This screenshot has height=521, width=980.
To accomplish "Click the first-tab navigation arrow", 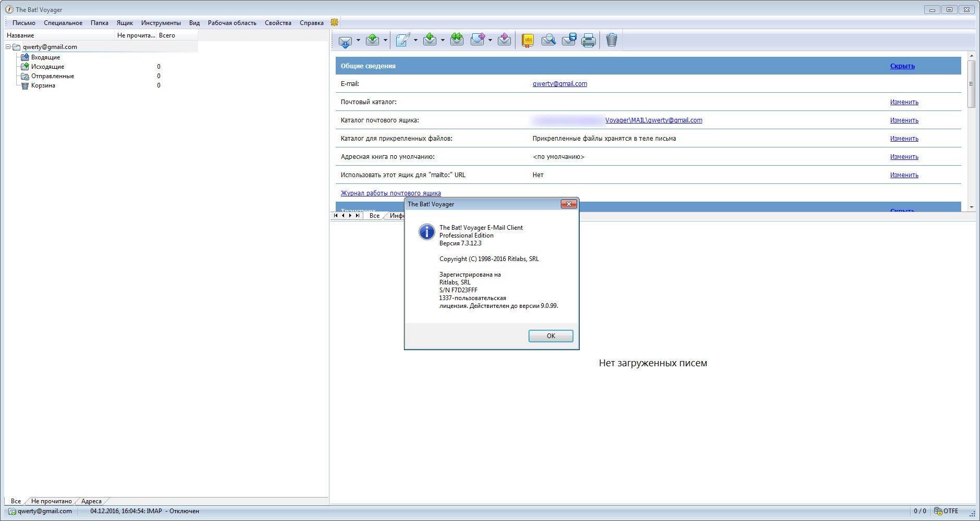I will (336, 215).
